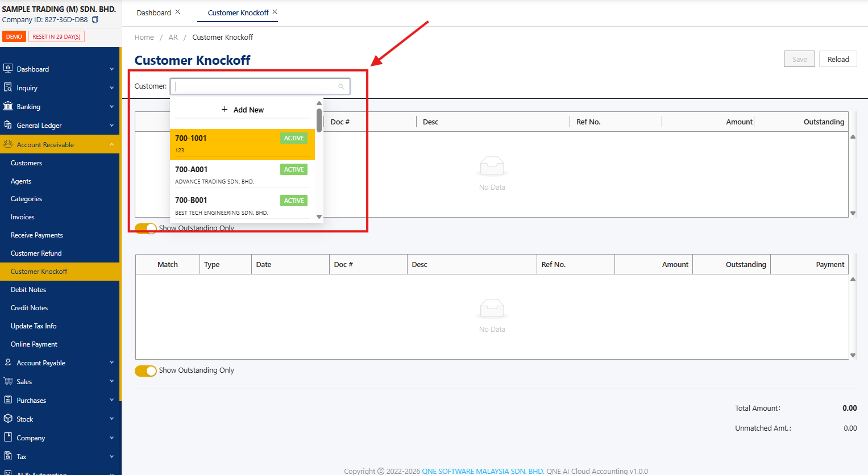Viewport: 868px width, 475px height.
Task: Click the Banking building icon
Action: 8,106
